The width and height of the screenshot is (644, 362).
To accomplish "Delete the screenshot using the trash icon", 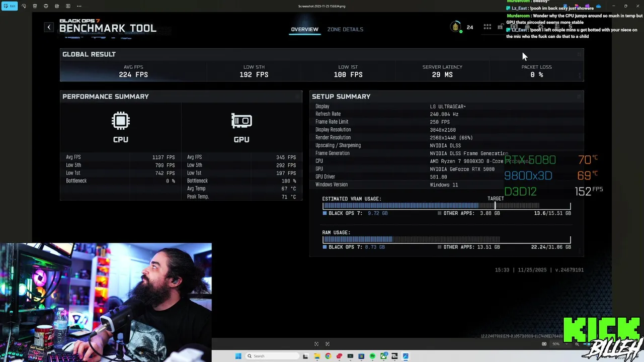I will pyautogui.click(x=35, y=6).
